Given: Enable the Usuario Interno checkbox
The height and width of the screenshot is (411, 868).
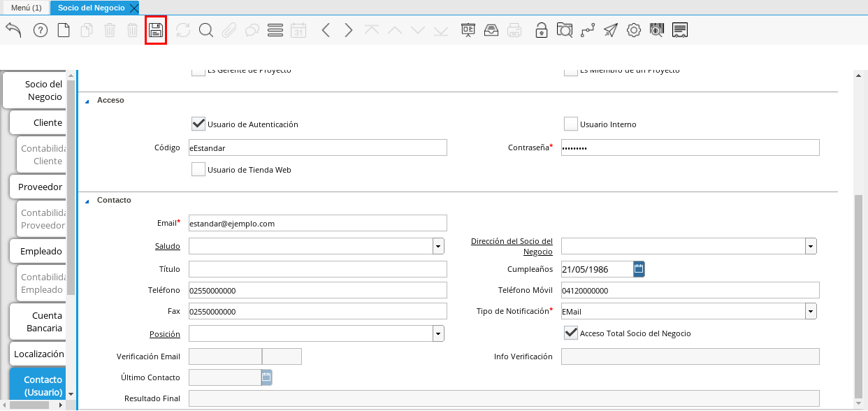Looking at the screenshot, I should coord(571,124).
